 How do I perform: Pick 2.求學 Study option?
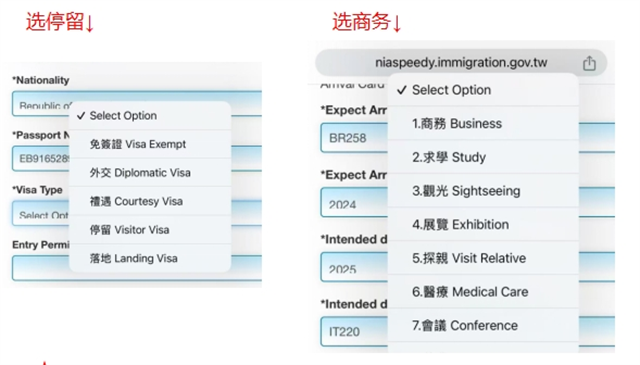(483, 157)
